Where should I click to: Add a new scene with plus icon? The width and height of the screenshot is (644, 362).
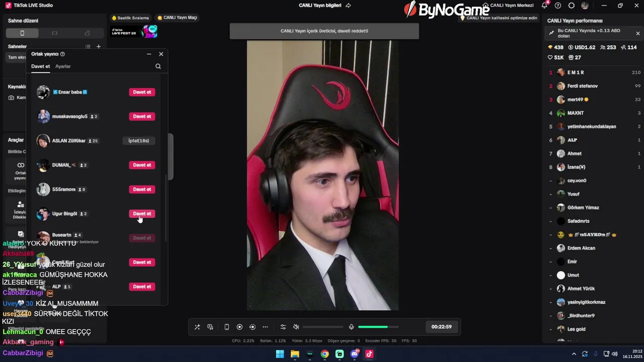click(99, 47)
